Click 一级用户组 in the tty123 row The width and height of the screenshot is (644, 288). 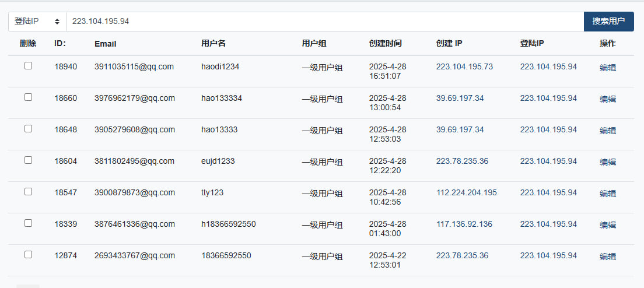pyautogui.click(x=323, y=193)
